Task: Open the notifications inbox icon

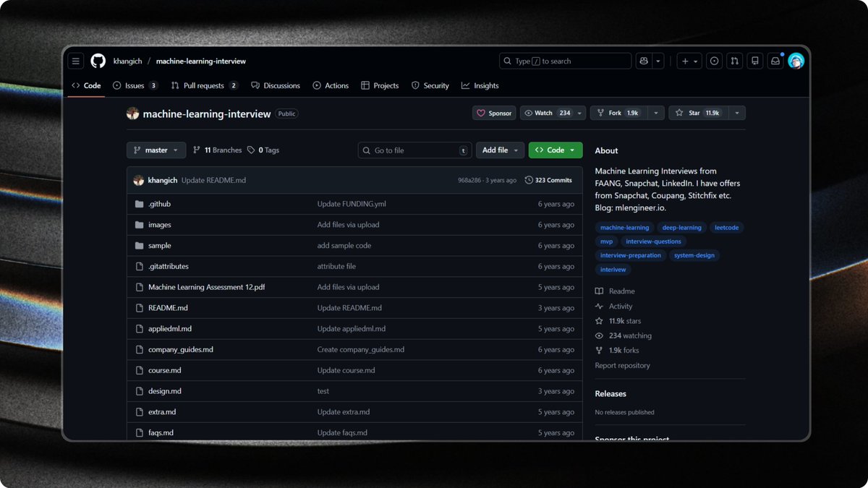Action: [x=775, y=61]
